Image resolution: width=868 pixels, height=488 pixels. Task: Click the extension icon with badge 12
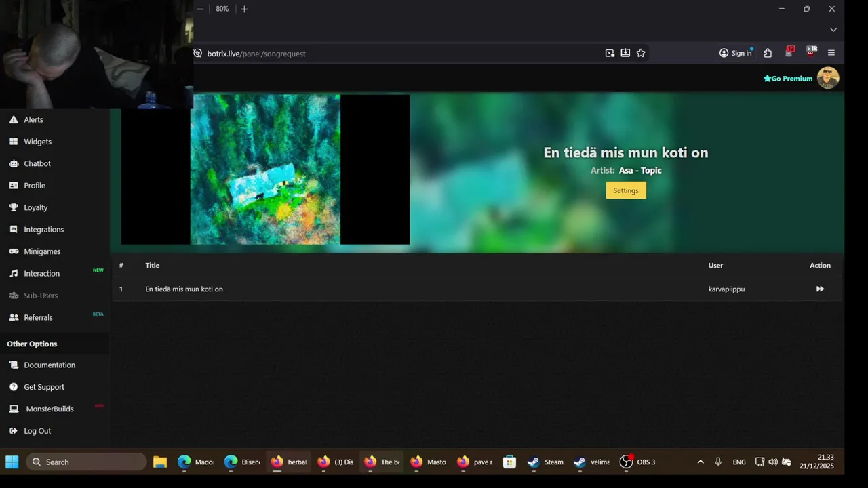tap(789, 52)
